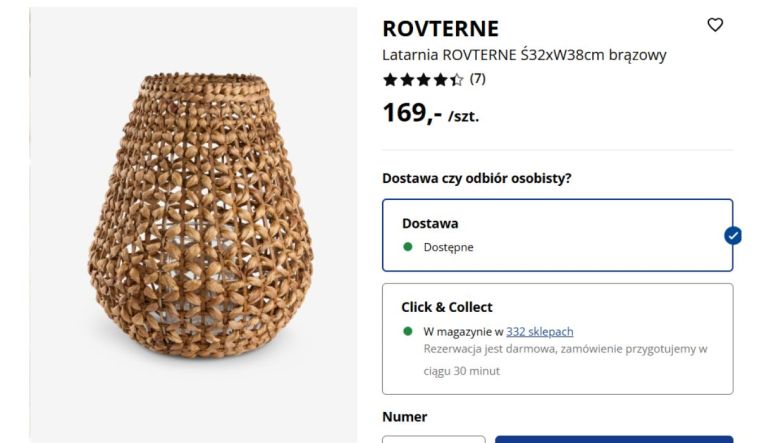This screenshot has width=759, height=443.
Task: Click the green dot beside W magazynie
Action: [x=408, y=331]
